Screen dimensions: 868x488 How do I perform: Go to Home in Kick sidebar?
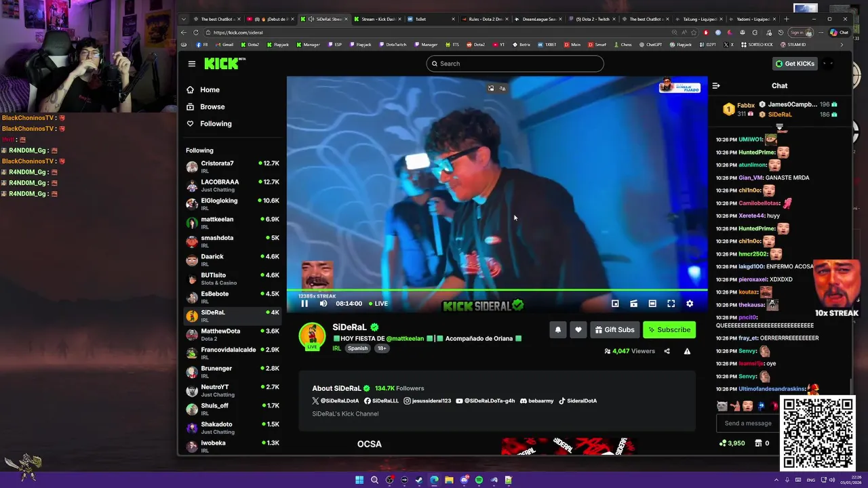click(210, 90)
